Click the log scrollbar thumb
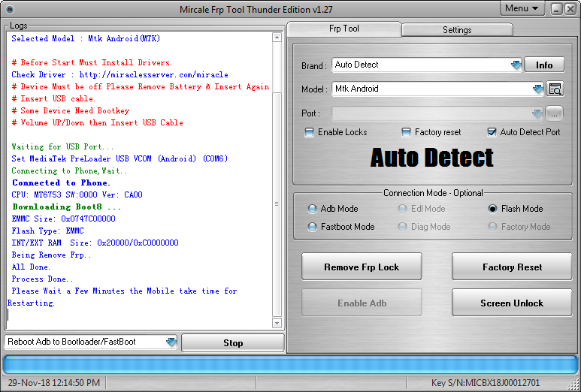 point(277,204)
